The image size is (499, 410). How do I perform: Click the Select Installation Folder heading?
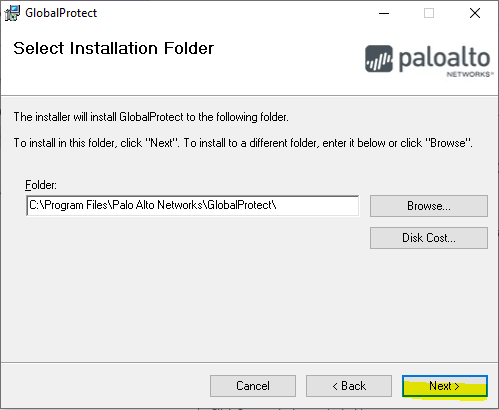[113, 48]
